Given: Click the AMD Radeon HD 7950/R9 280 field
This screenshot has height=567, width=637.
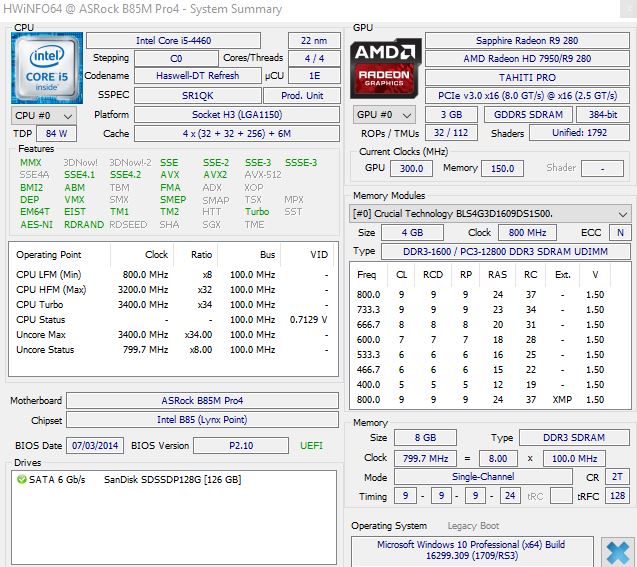Looking at the screenshot, I should pos(527,58).
